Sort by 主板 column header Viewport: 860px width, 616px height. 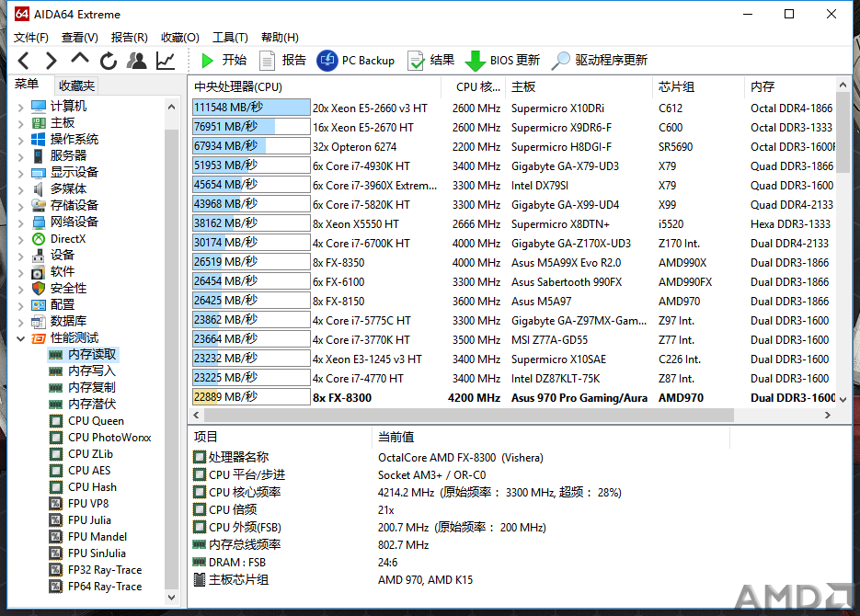pos(579,86)
